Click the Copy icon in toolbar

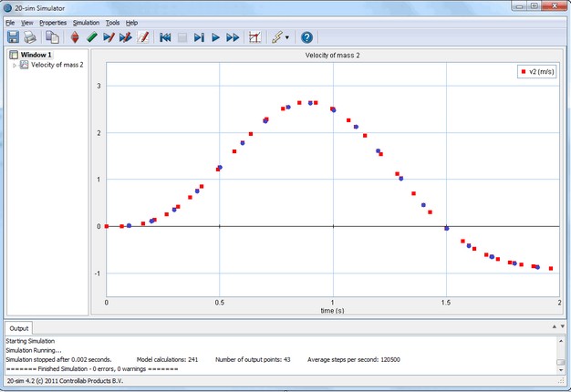coord(52,37)
